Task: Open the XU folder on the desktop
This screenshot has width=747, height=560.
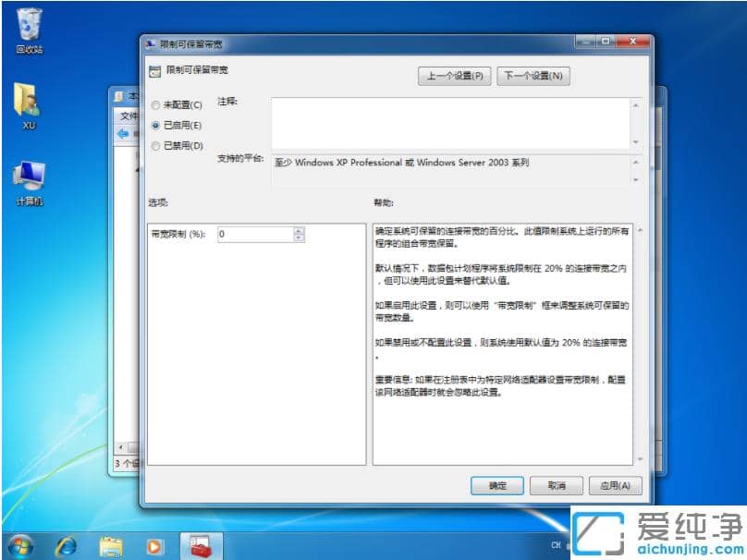Action: (29, 97)
